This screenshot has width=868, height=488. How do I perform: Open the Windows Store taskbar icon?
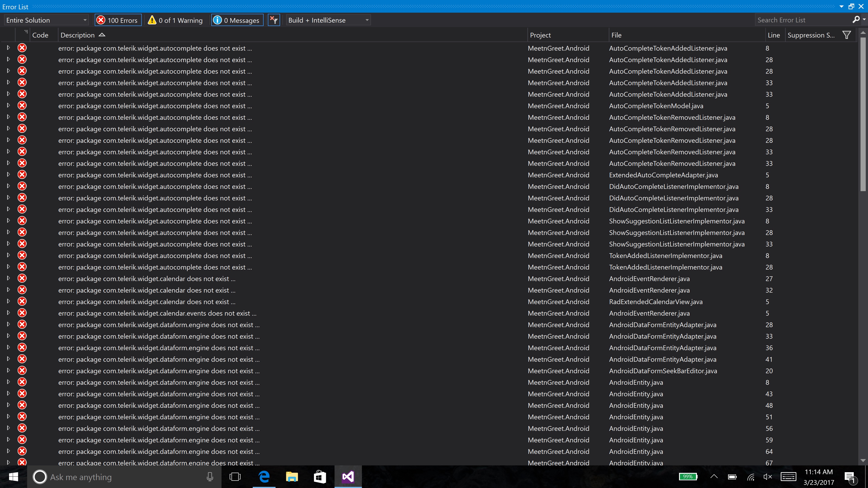tap(319, 477)
